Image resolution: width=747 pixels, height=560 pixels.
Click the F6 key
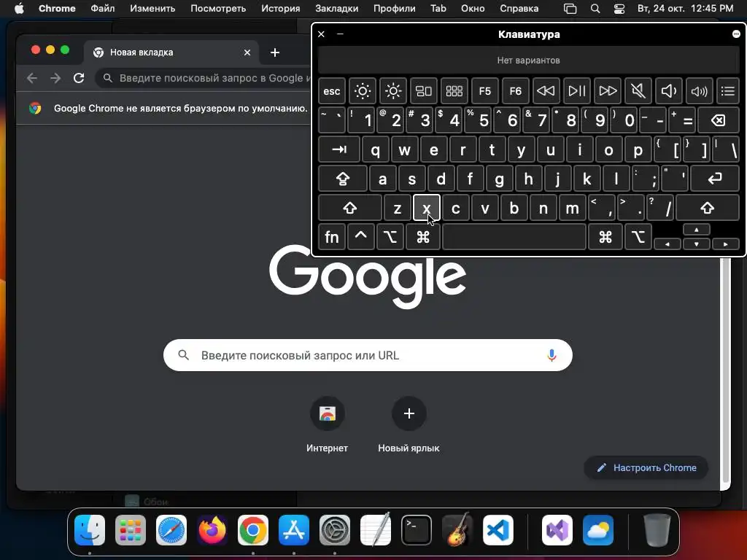coord(516,91)
